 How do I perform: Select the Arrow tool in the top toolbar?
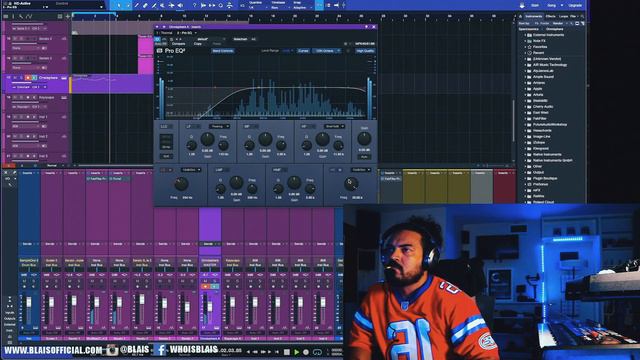click(x=119, y=5)
